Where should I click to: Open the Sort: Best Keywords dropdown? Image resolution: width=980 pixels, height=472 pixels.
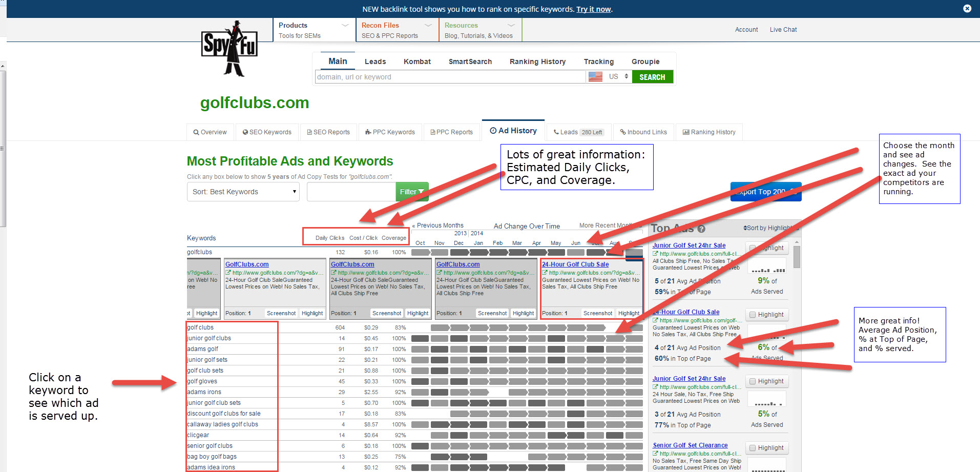coord(243,192)
